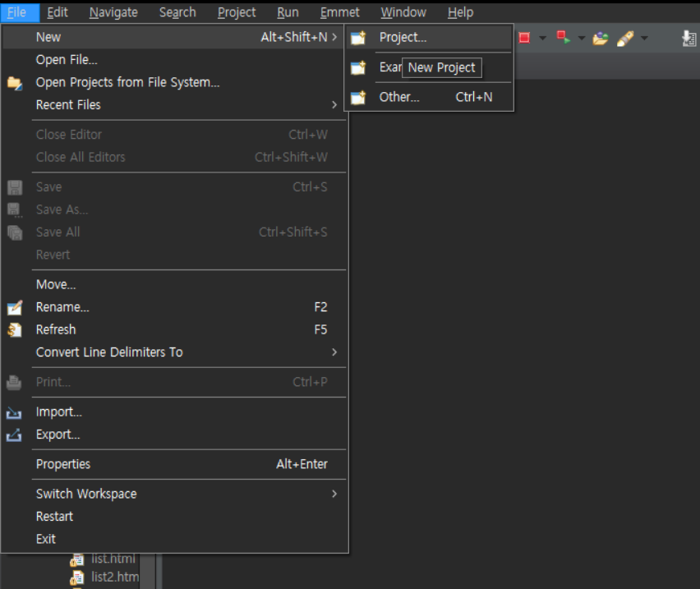Expand the New submenu arrow
The height and width of the screenshot is (589, 700).
pos(334,37)
